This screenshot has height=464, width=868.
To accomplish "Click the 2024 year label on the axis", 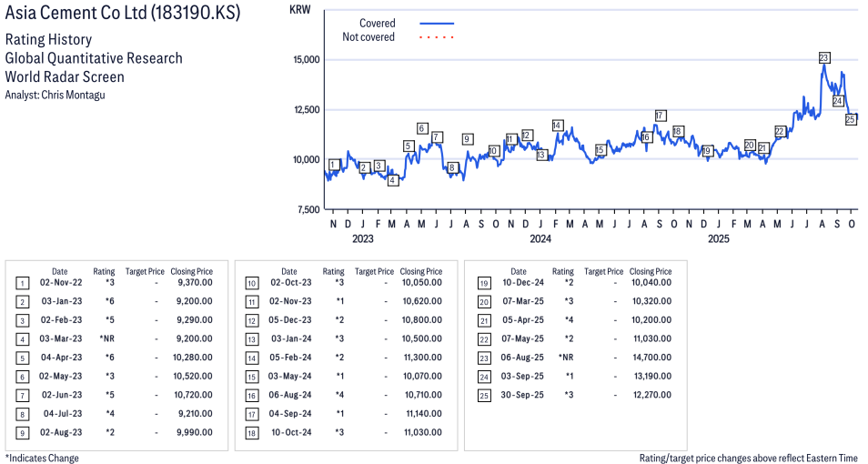I will pyautogui.click(x=540, y=239).
